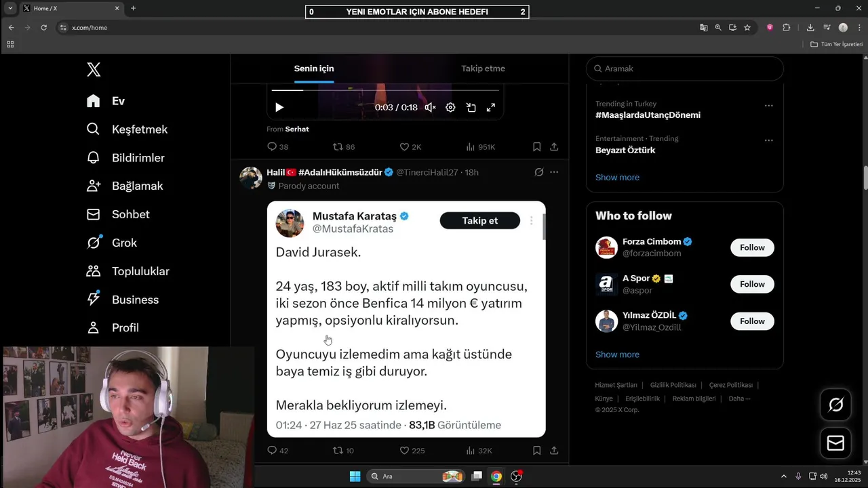Open Profil page
Image resolution: width=868 pixels, height=488 pixels.
pos(113,327)
